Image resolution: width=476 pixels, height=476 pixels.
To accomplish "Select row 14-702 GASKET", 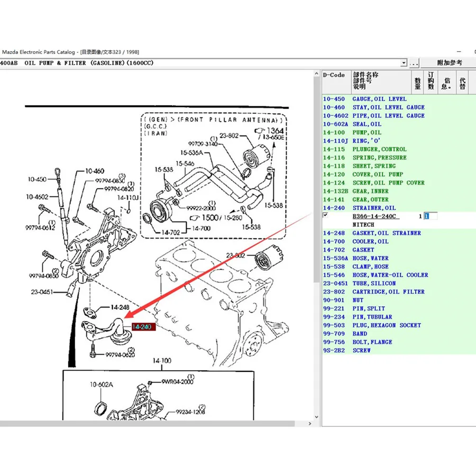I will [399, 250].
